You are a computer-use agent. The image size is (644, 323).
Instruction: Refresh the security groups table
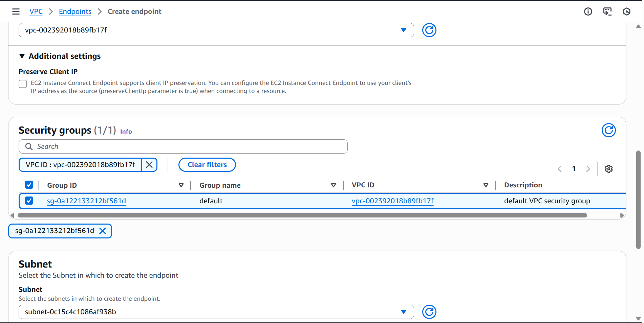(608, 130)
